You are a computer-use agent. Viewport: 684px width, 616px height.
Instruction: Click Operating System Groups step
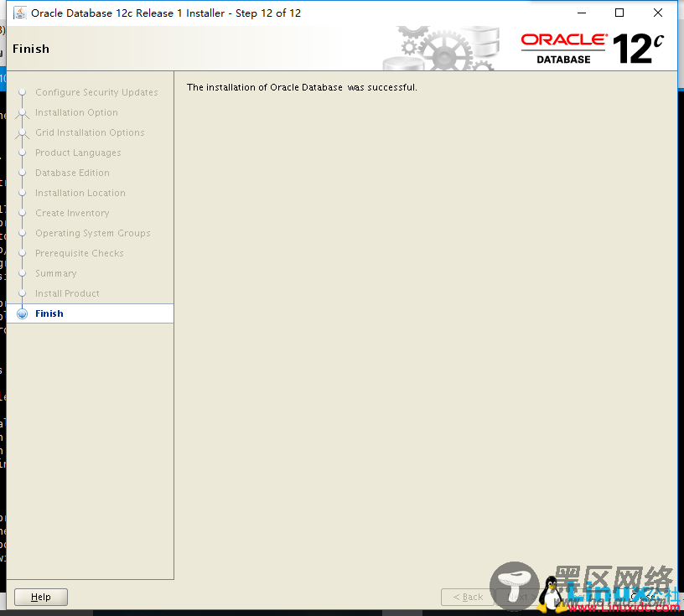tap(92, 233)
